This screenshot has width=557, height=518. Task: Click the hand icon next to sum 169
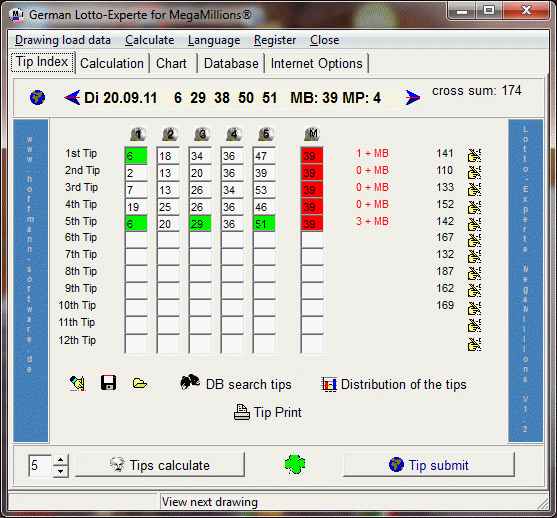tap(474, 308)
